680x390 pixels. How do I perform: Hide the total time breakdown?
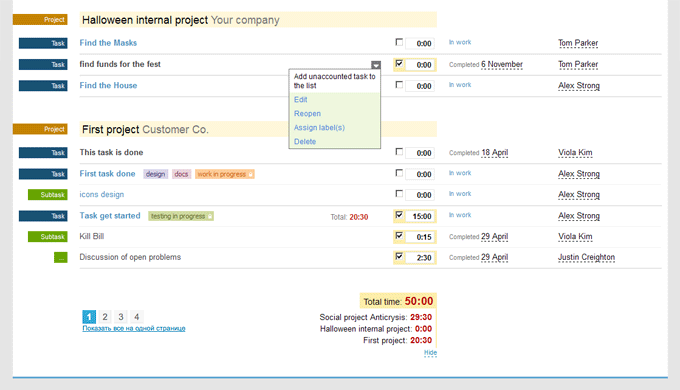pyautogui.click(x=430, y=353)
